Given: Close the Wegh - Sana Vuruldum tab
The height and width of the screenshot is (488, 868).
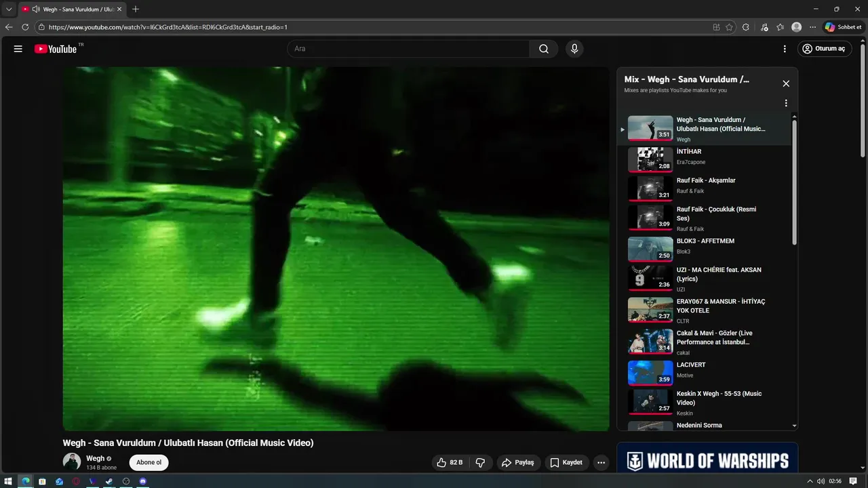Looking at the screenshot, I should point(119,9).
